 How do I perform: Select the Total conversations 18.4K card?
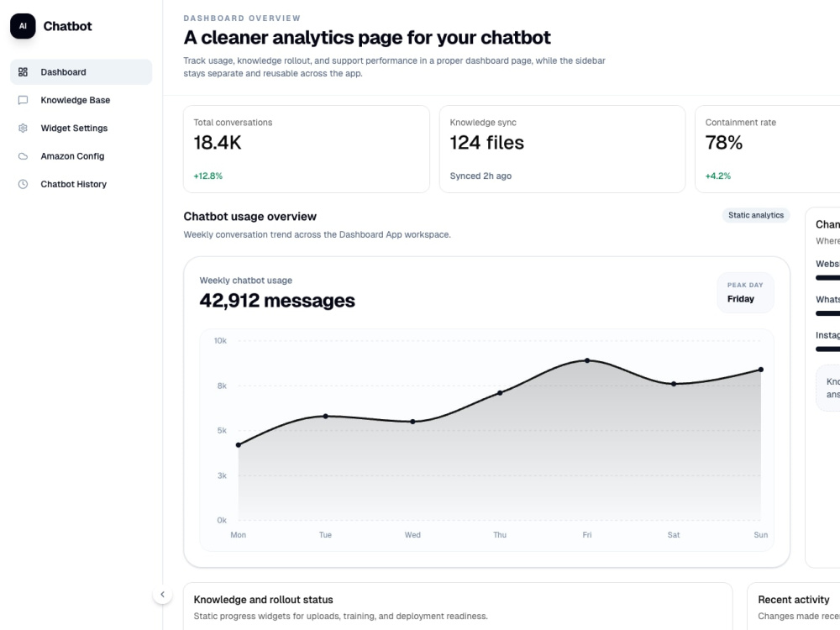307,149
